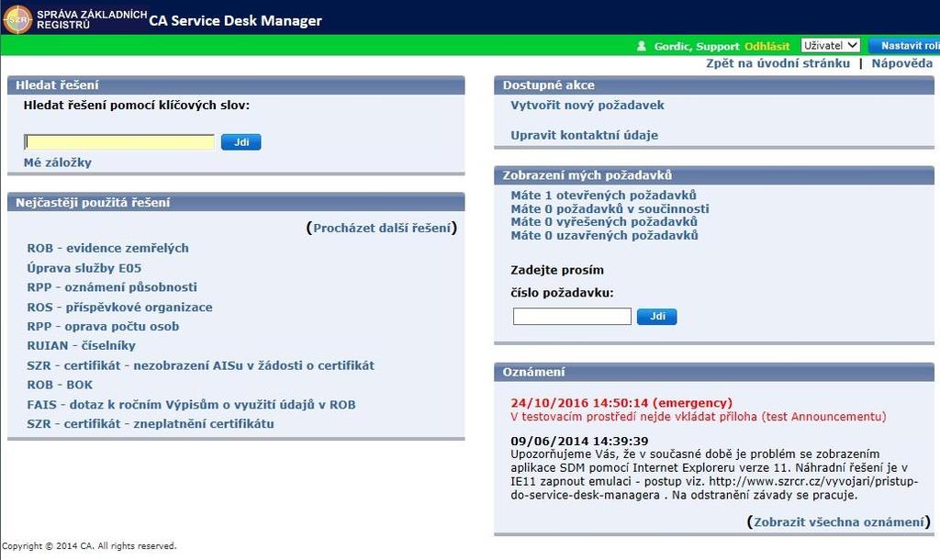Click the Hledat řešení panel header

click(236, 85)
